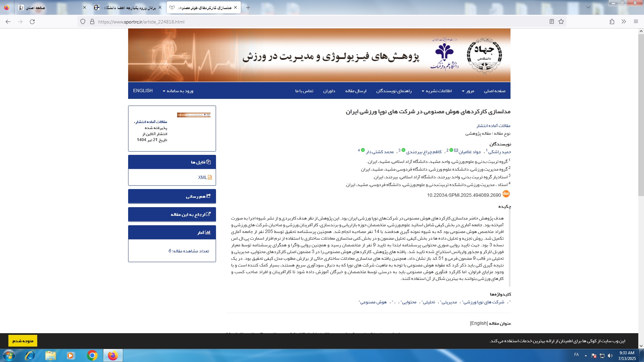The image size is (644, 362).
Task: Open تماس با ما menu item
Action: coord(304,91)
